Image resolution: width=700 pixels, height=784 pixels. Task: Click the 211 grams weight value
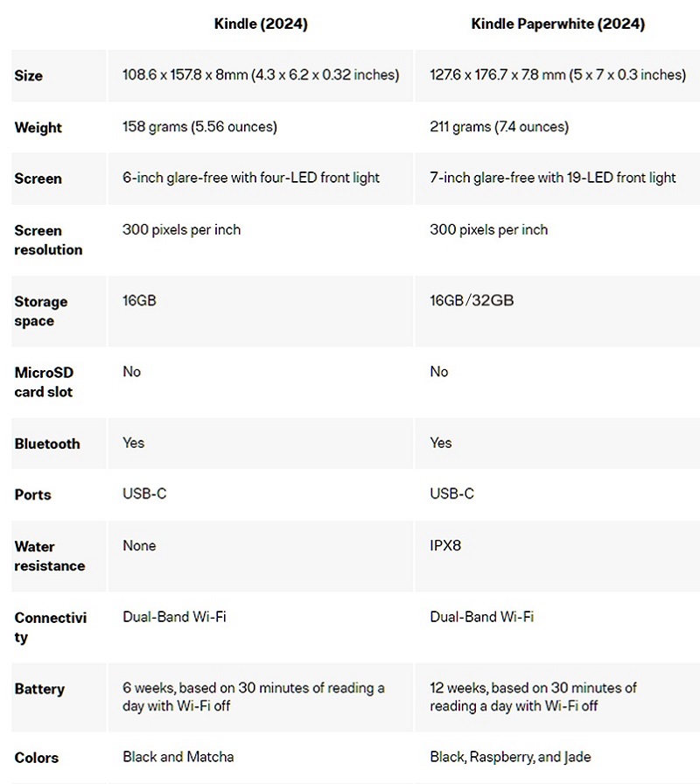point(499,127)
